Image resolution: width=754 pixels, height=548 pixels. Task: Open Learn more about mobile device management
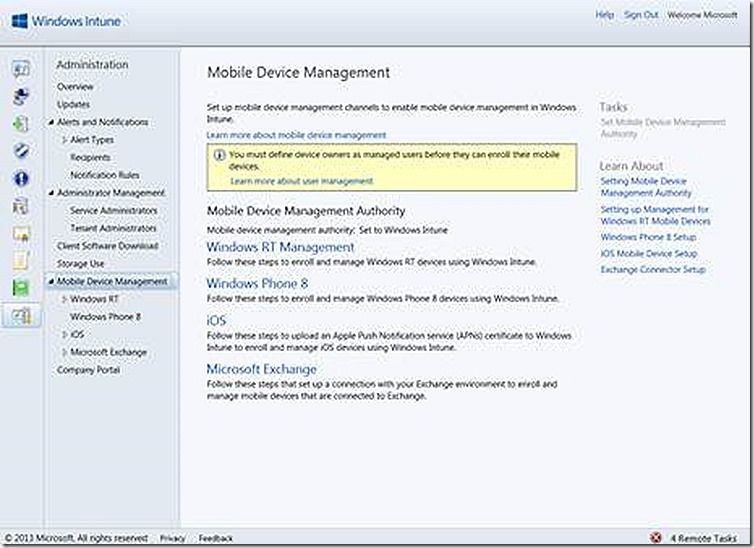coord(296,135)
